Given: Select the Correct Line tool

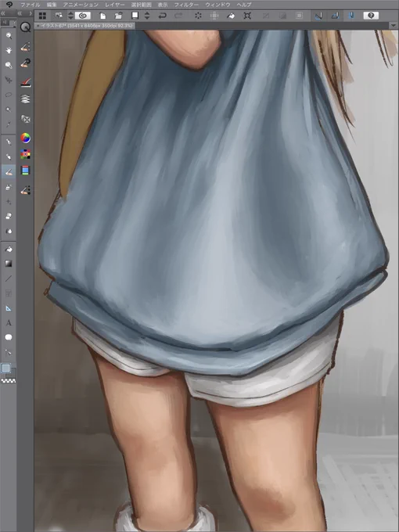Looking at the screenshot, I should (9, 353).
